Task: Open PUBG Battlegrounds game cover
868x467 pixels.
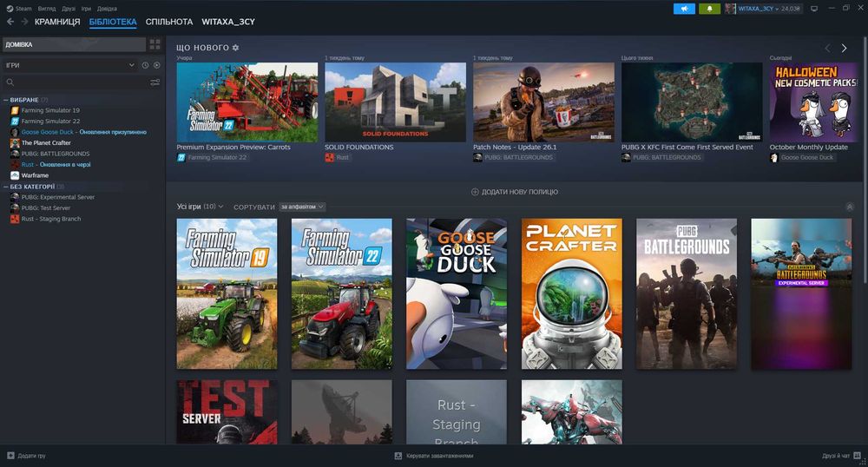Action: click(x=687, y=293)
